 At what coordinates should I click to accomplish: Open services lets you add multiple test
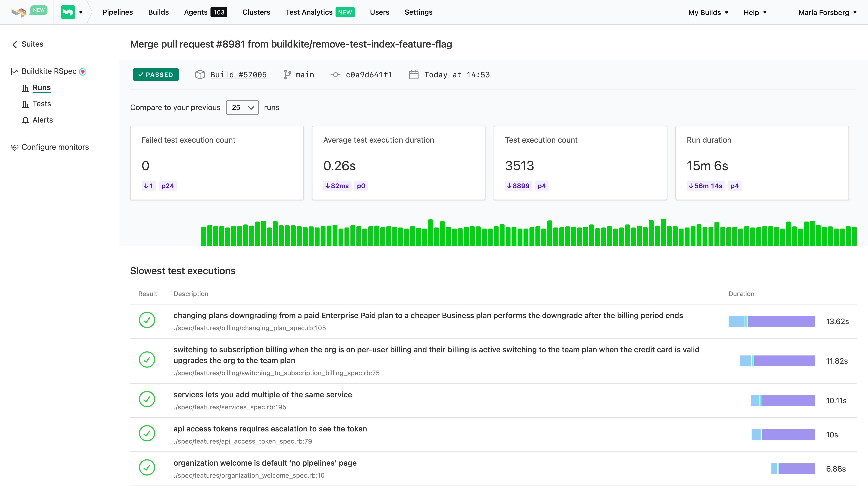point(263,395)
